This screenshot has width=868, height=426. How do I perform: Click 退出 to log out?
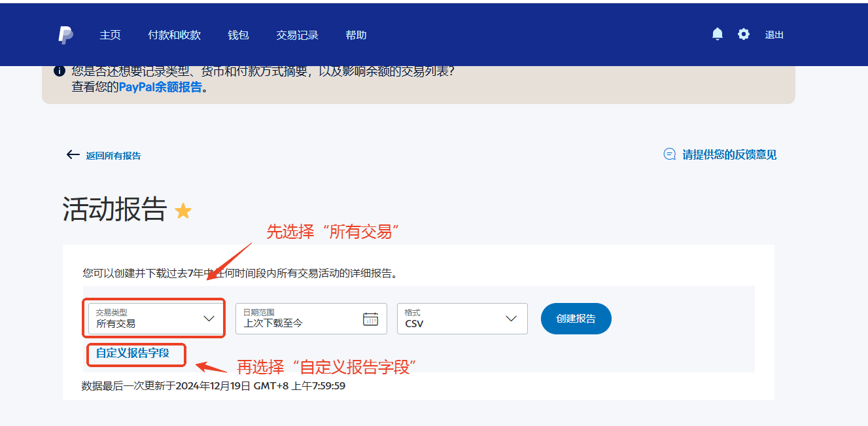(x=774, y=35)
